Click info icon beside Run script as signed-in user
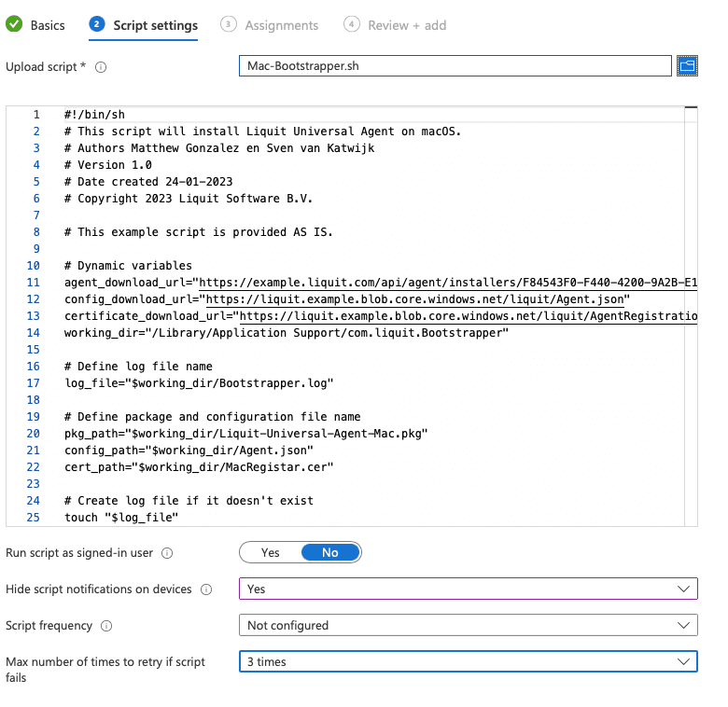Viewport: 728px width, 707px height. pyautogui.click(x=167, y=553)
